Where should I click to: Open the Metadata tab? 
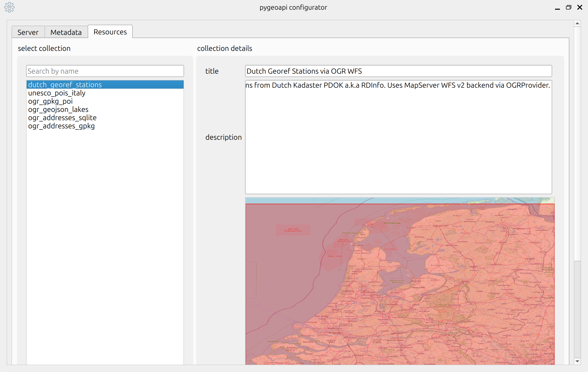click(66, 32)
